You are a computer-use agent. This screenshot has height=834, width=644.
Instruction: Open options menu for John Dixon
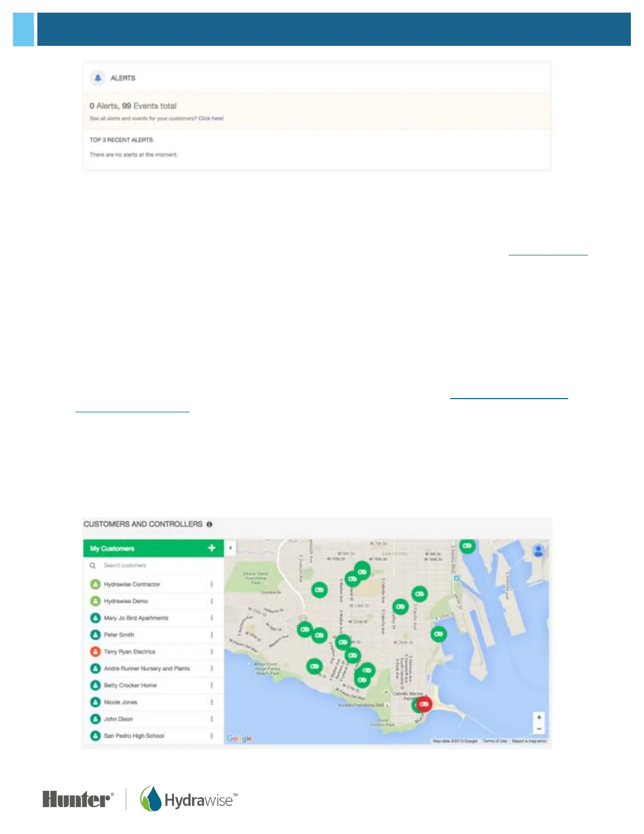pos(212,719)
